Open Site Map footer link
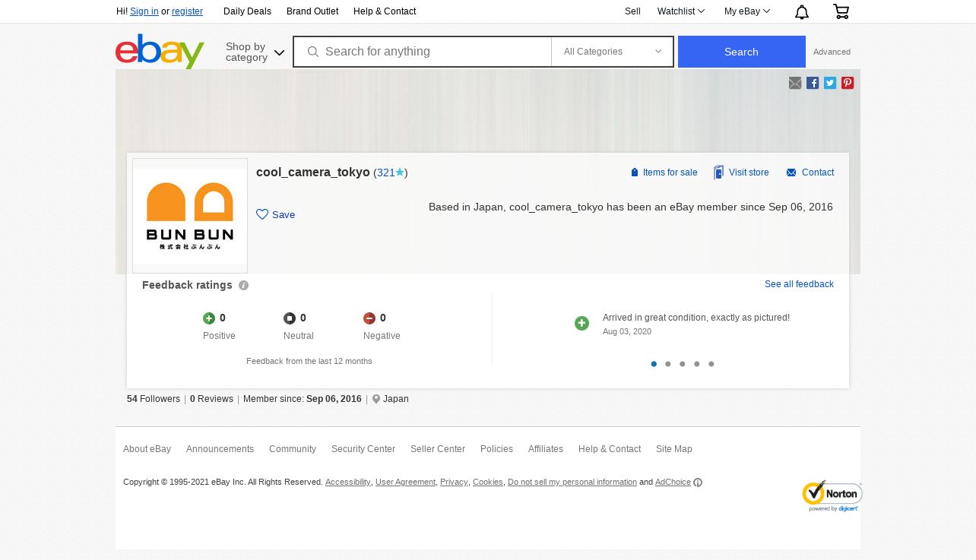The height and width of the screenshot is (560, 976). tap(674, 449)
